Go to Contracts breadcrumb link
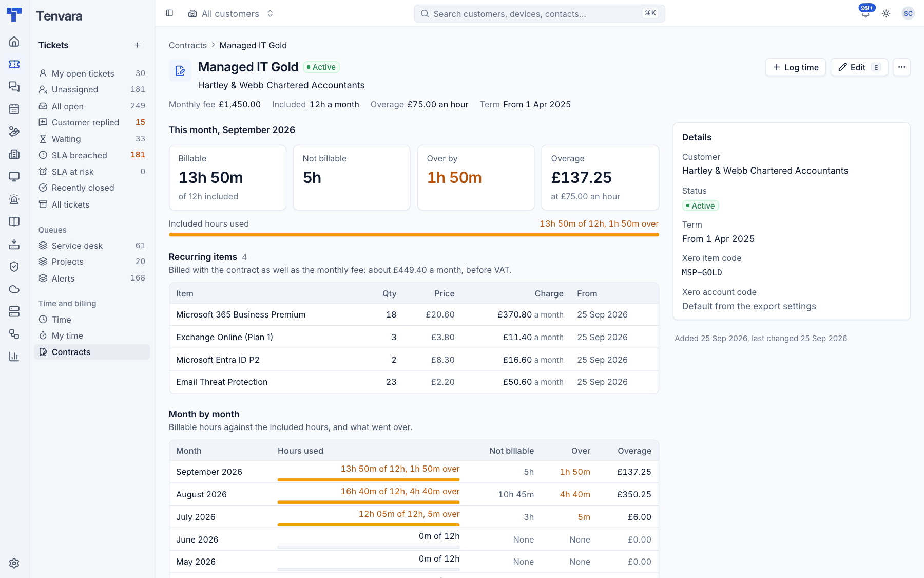Viewport: 924px width, 578px height. [188, 45]
